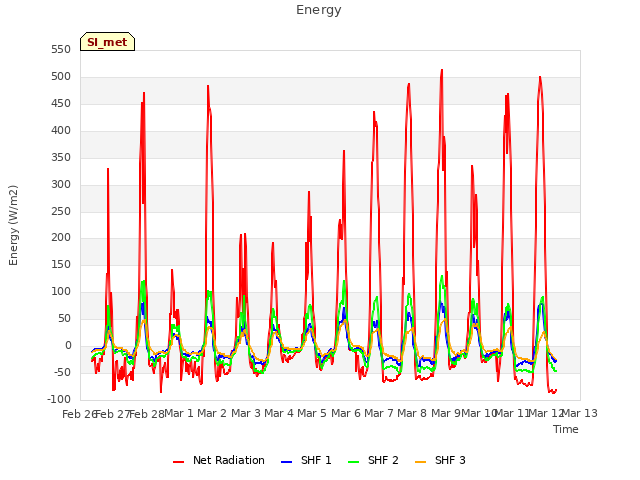The image size is (640, 480).
Task: Click the 350 y-axis tick label
Action: click(61, 158)
